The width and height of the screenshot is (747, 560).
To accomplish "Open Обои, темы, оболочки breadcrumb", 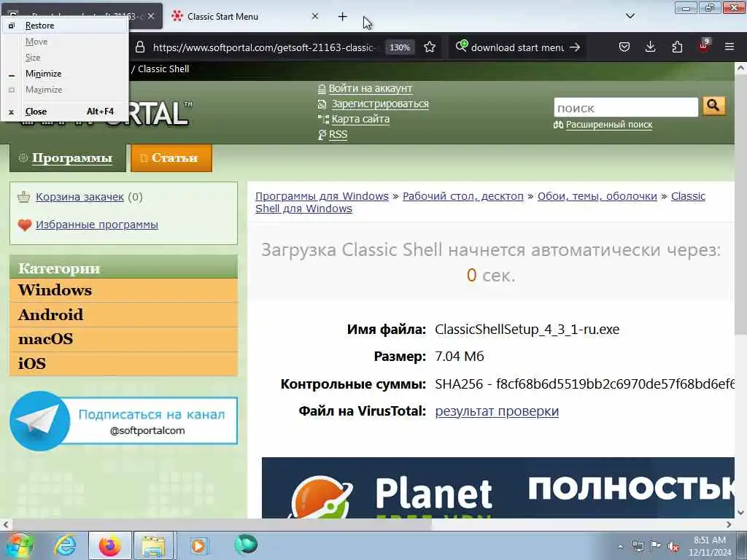I will pyautogui.click(x=597, y=196).
